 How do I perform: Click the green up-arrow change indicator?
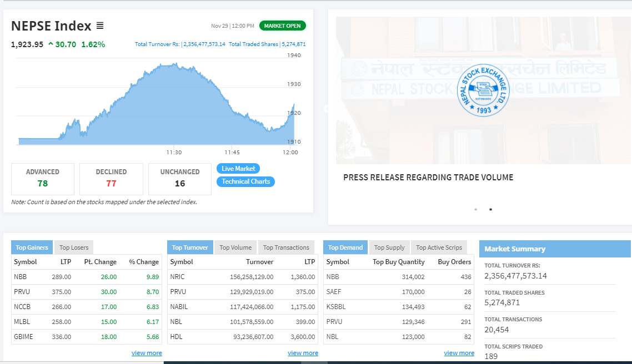tap(51, 44)
